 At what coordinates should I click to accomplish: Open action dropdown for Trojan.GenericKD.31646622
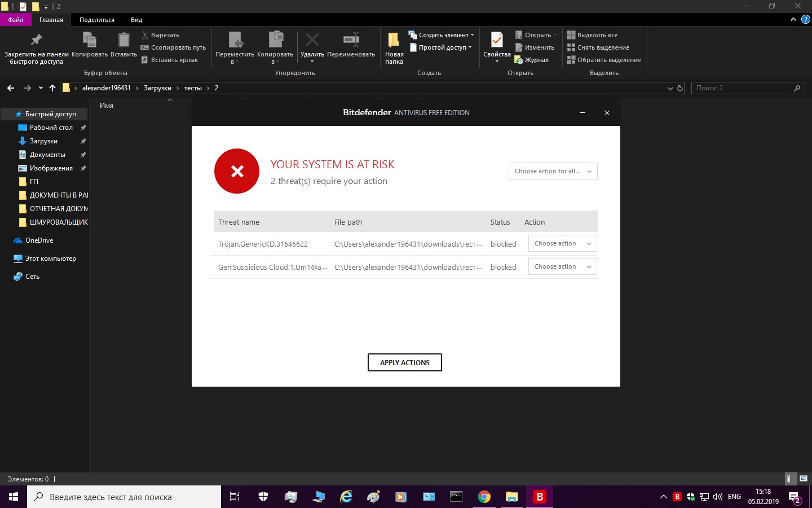coord(562,244)
